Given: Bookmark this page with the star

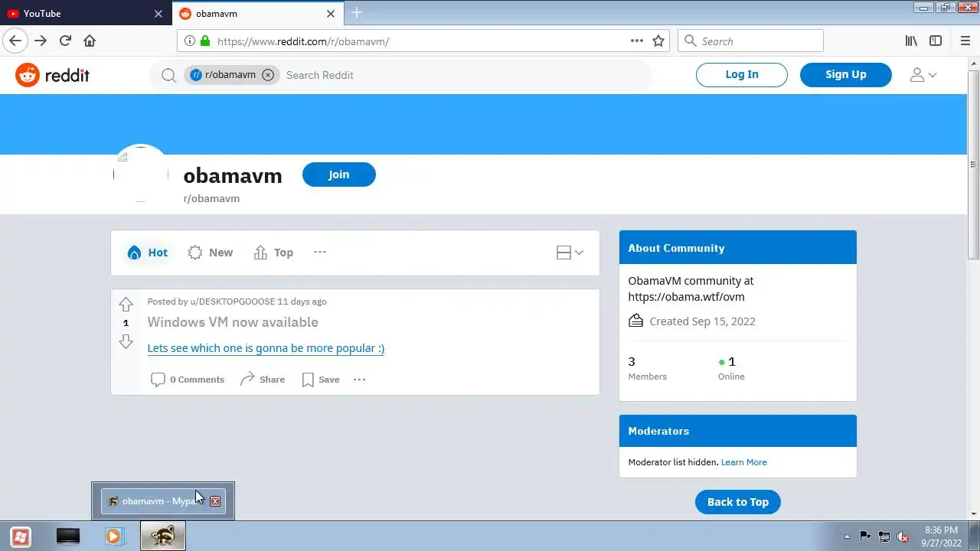Looking at the screenshot, I should [658, 41].
